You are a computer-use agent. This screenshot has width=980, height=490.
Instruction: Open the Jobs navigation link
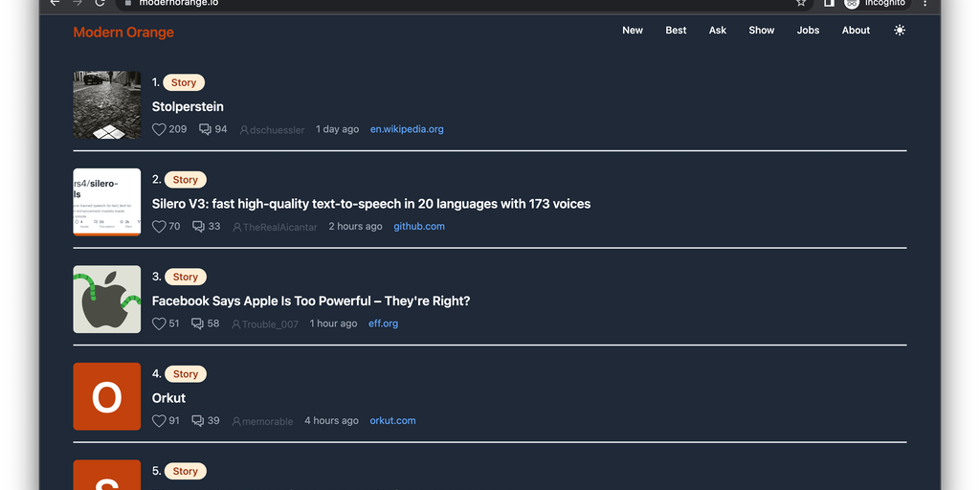click(x=808, y=31)
